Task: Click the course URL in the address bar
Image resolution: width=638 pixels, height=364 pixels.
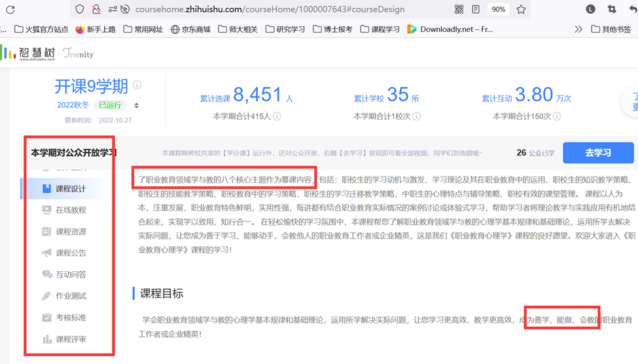Action: pyautogui.click(x=270, y=9)
